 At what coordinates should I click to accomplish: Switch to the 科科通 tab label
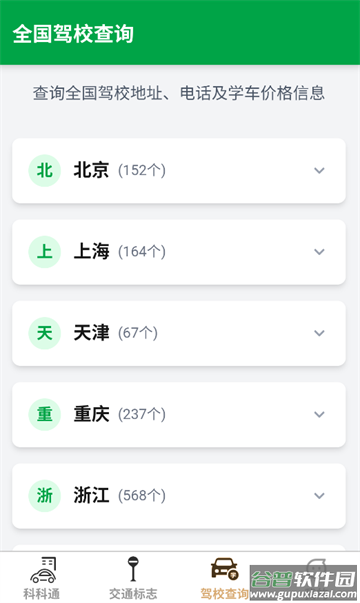coord(42,593)
